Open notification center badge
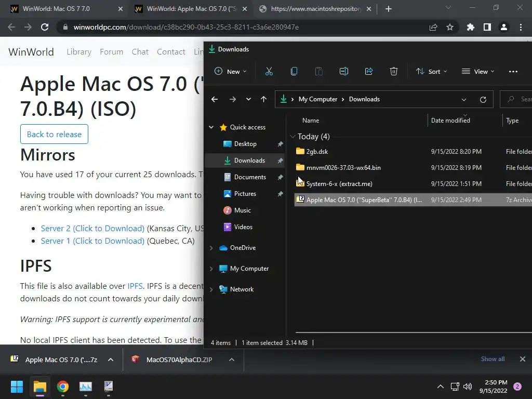This screenshot has height=399, width=532. tap(517, 387)
